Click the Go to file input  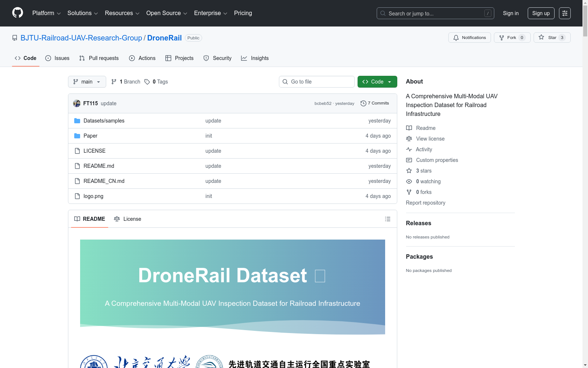point(317,82)
